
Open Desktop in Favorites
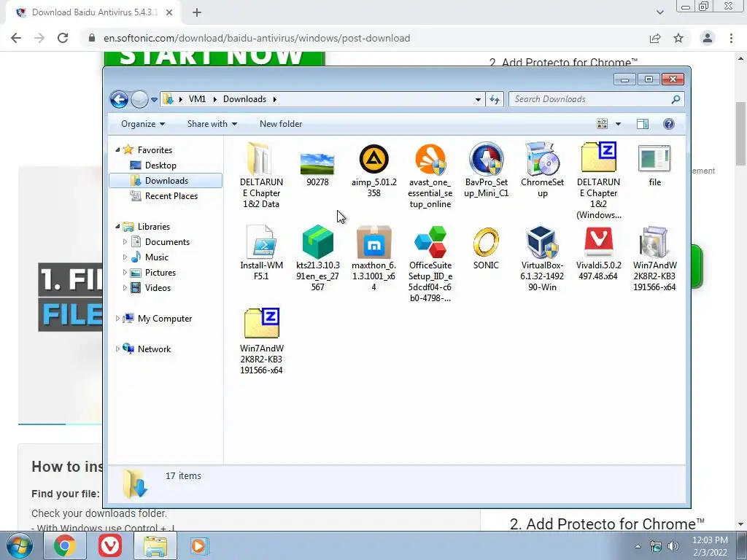point(160,166)
